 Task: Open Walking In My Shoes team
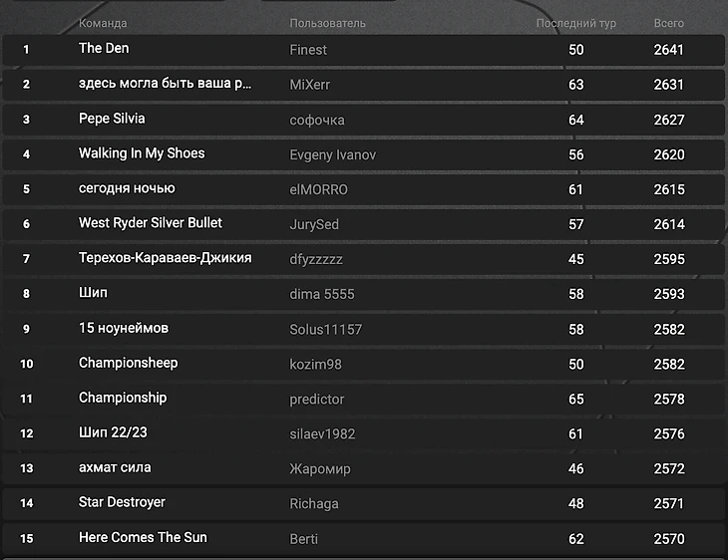point(142,153)
